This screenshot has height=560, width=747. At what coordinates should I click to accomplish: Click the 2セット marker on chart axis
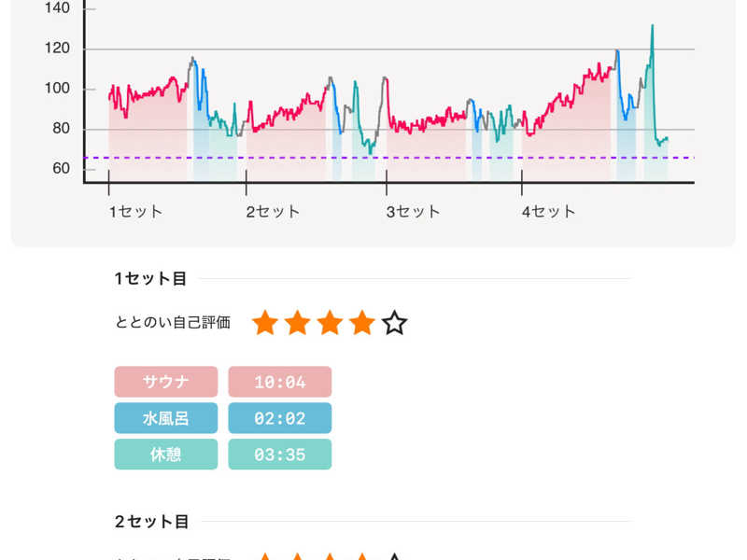273,212
